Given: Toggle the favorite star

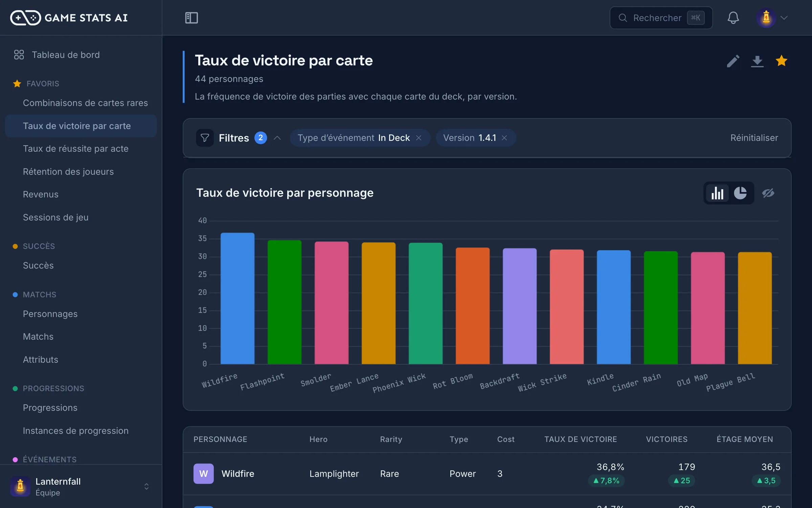Looking at the screenshot, I should [782, 61].
